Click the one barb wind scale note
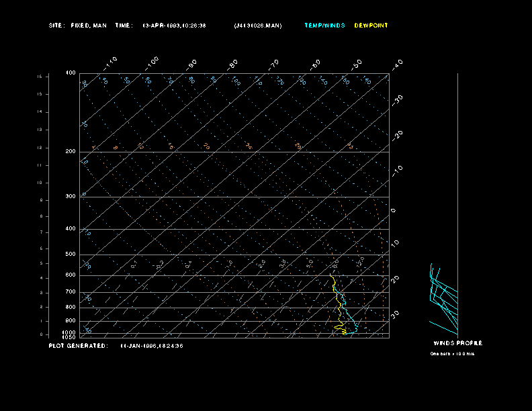This screenshot has width=532, height=411. 452,353
